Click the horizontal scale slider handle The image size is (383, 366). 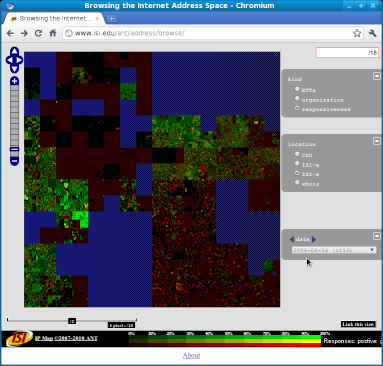(72, 321)
